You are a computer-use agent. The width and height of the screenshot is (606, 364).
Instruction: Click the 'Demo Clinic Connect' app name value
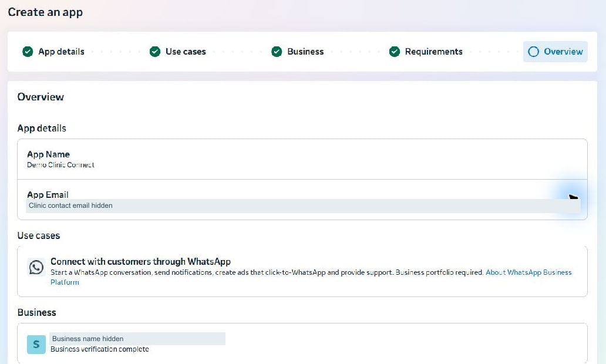pos(60,165)
